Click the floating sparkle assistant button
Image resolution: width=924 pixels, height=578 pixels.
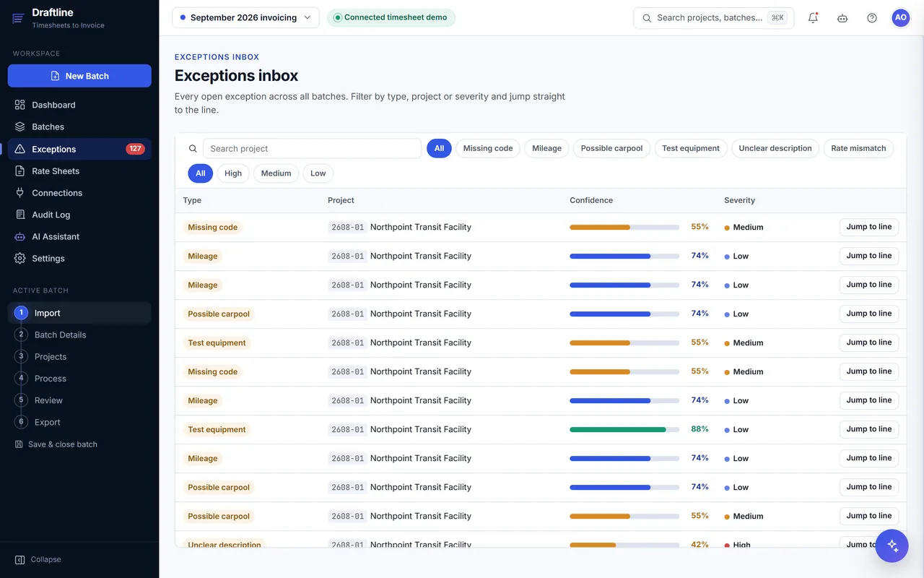pos(892,545)
